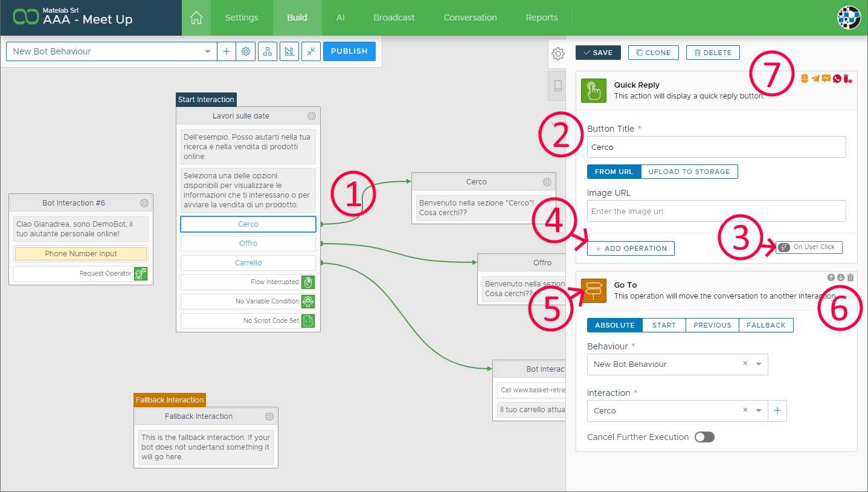Viewport: 868px width, 492px height.
Task: Open the gear icon on Lavori sulle date
Action: pyautogui.click(x=311, y=116)
